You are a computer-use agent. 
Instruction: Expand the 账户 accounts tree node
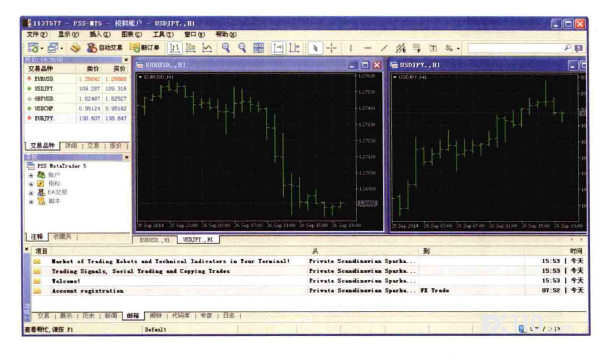31,175
